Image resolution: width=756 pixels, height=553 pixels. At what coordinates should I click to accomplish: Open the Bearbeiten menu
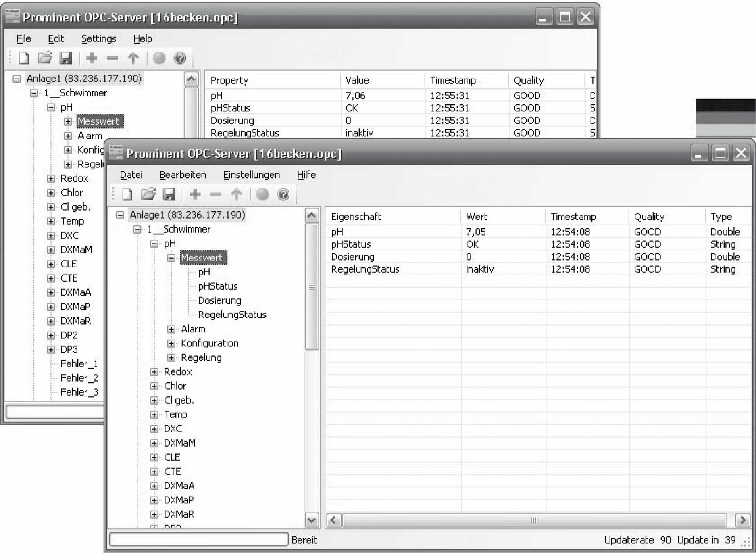[183, 175]
